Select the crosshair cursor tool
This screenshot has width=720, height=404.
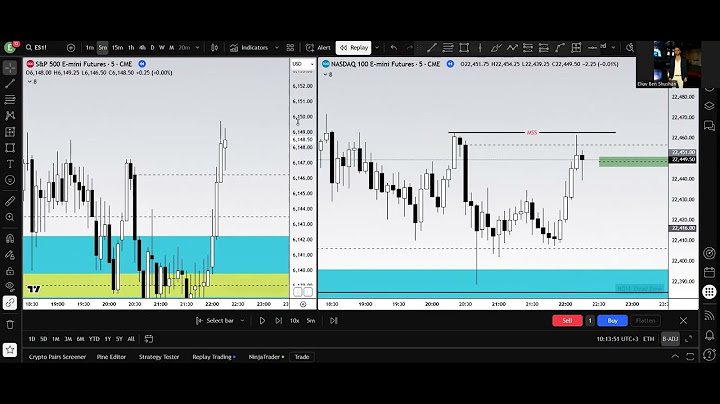[10, 67]
